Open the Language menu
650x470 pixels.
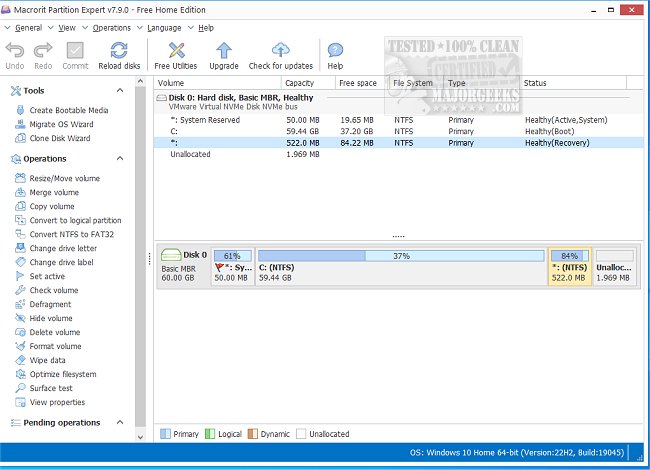point(164,28)
